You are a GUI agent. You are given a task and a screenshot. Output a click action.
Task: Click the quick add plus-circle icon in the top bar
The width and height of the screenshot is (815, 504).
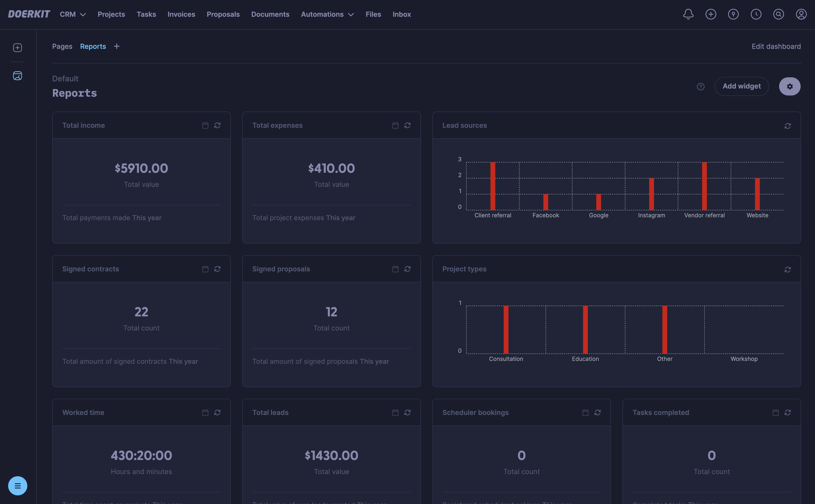click(x=711, y=14)
